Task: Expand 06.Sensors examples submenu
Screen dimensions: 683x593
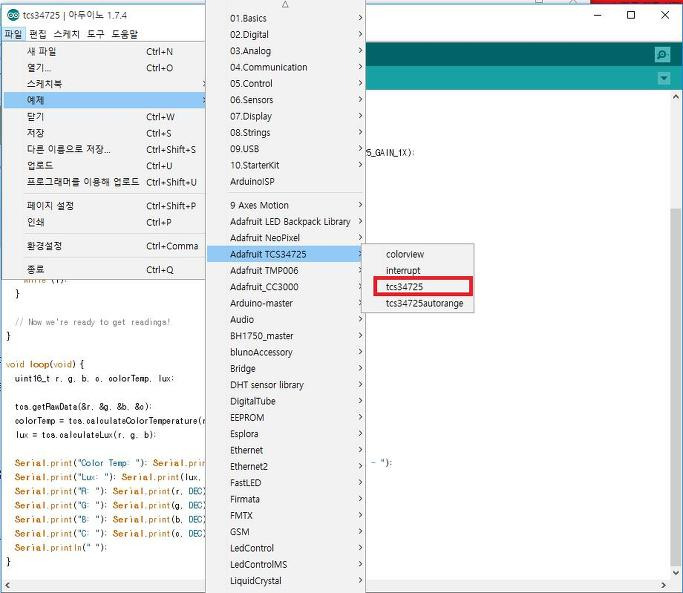Action: click(x=286, y=100)
